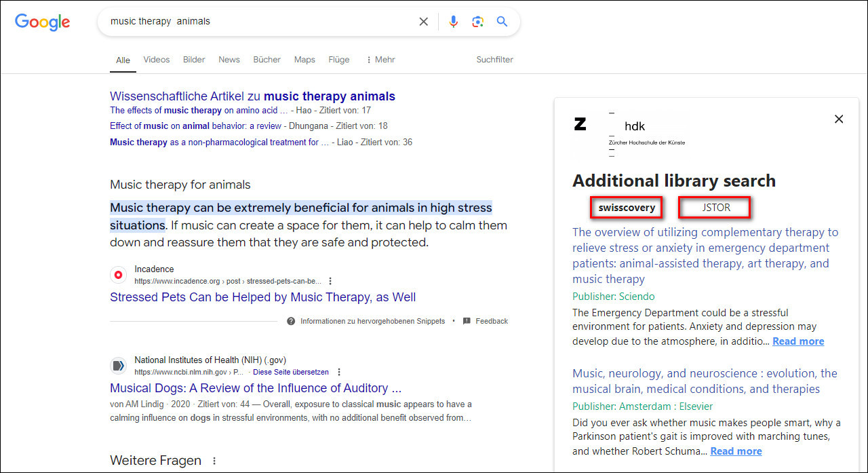The image size is (868, 473).
Task: Open 'Stressed Pets Can be Helped by Music Therapy' result
Action: point(262,297)
